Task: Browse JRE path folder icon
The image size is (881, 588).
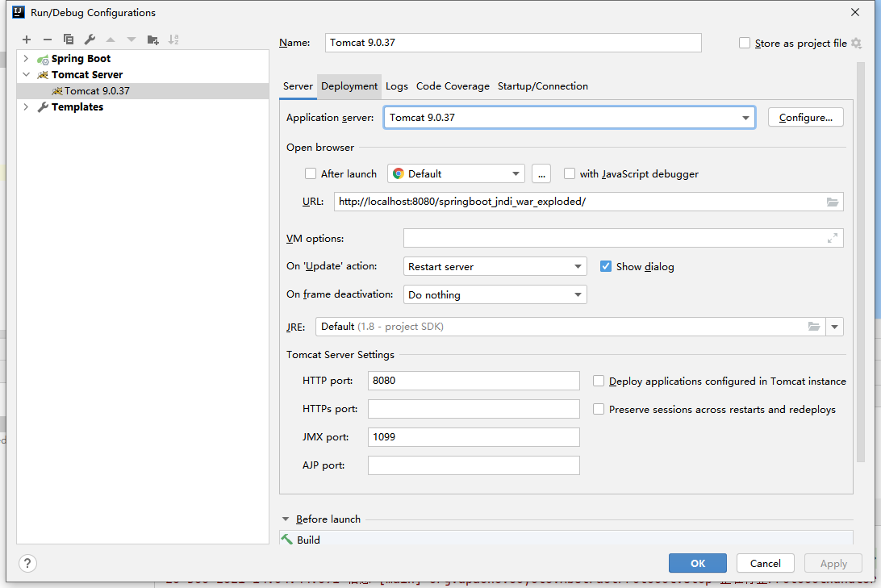Action: pyautogui.click(x=813, y=327)
